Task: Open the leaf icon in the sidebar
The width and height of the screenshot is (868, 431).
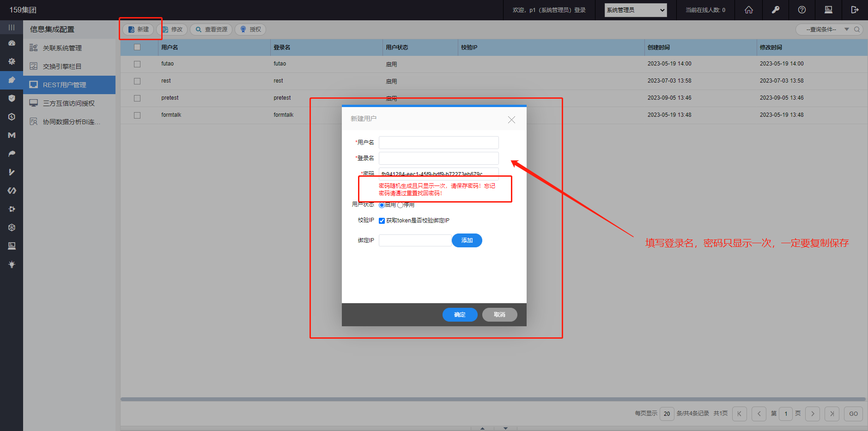Action: (12, 154)
